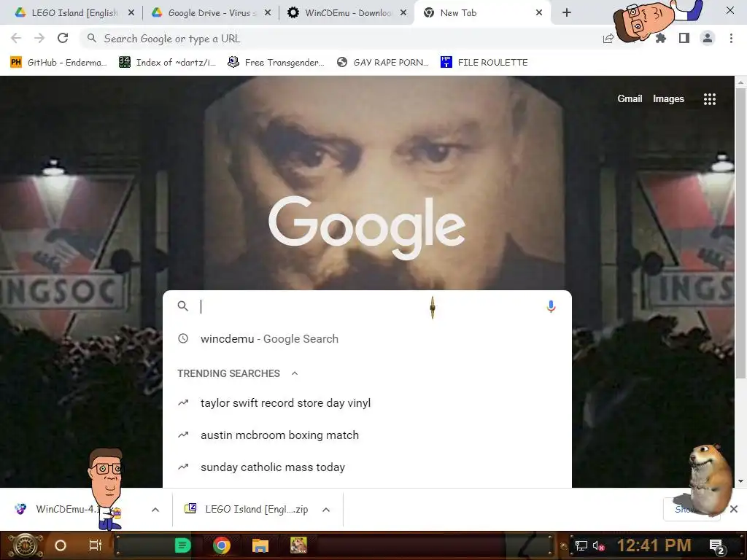Image resolution: width=747 pixels, height=560 pixels.
Task: Open the notification center icon
Action: pos(716,546)
